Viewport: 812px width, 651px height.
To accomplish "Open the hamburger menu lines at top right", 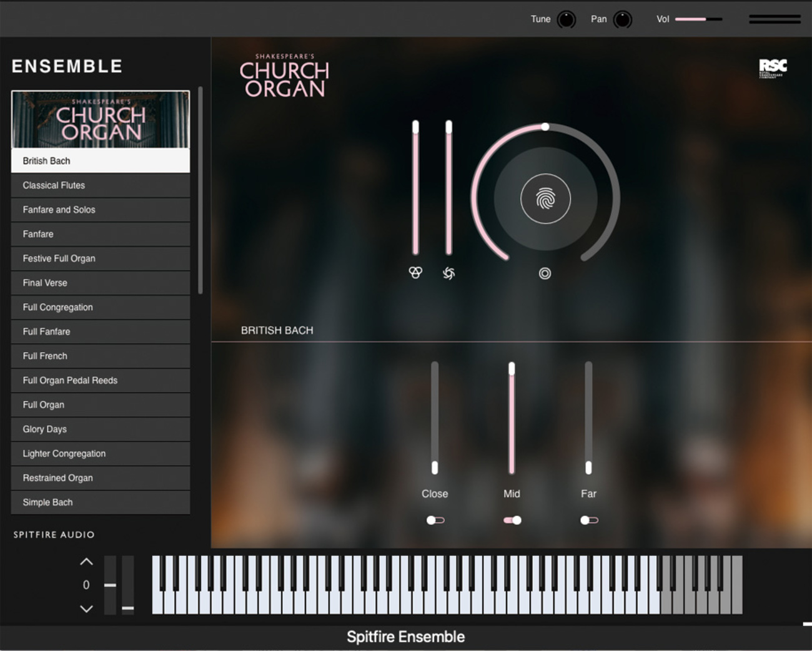I will [775, 19].
